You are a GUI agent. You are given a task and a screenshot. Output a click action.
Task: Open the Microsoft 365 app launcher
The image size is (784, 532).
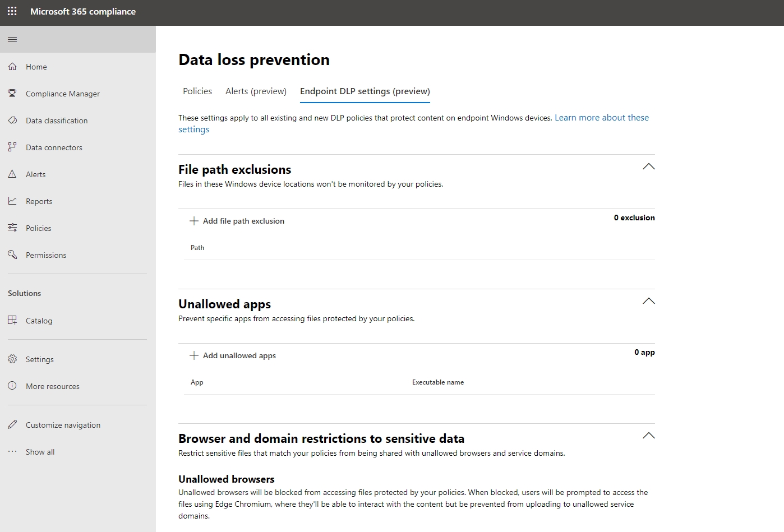(12, 11)
